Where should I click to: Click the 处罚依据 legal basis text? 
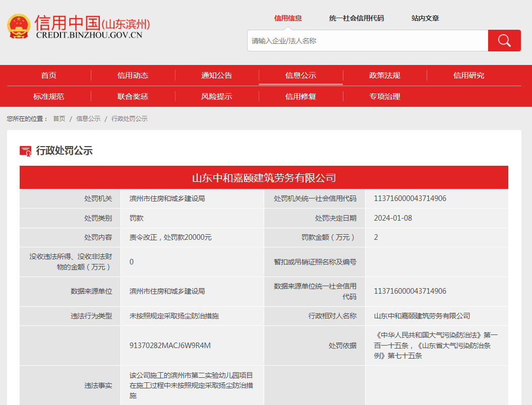[x=436, y=346]
